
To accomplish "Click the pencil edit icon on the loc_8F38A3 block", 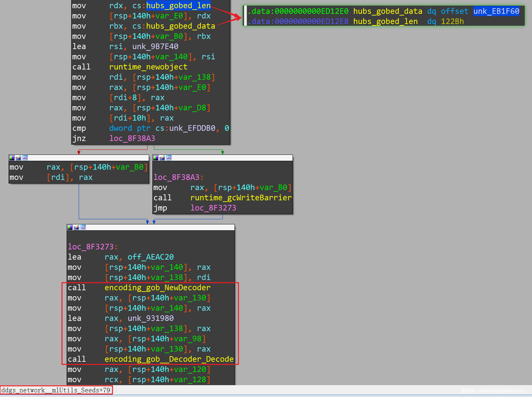I will coord(162,158).
